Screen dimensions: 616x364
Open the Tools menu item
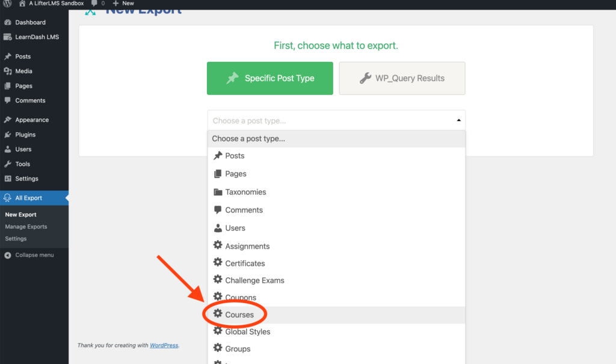[x=34, y=164]
